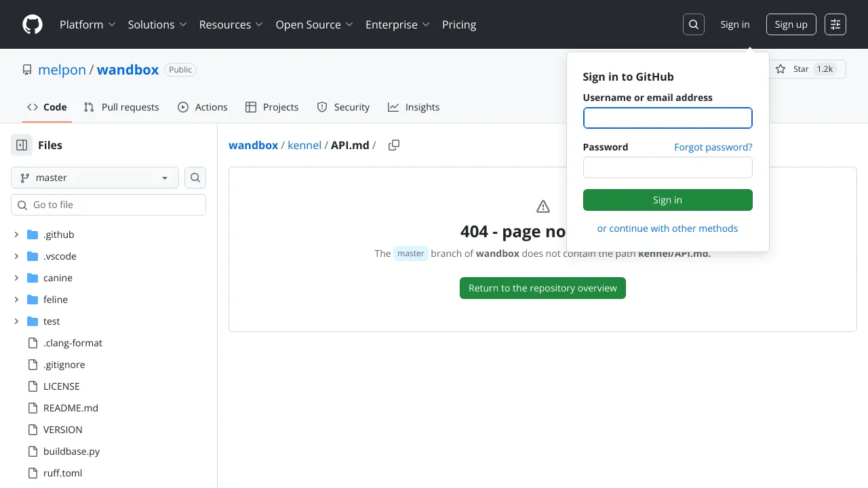This screenshot has width=868, height=488.
Task: Go to Pricing page
Action: pyautogui.click(x=459, y=24)
